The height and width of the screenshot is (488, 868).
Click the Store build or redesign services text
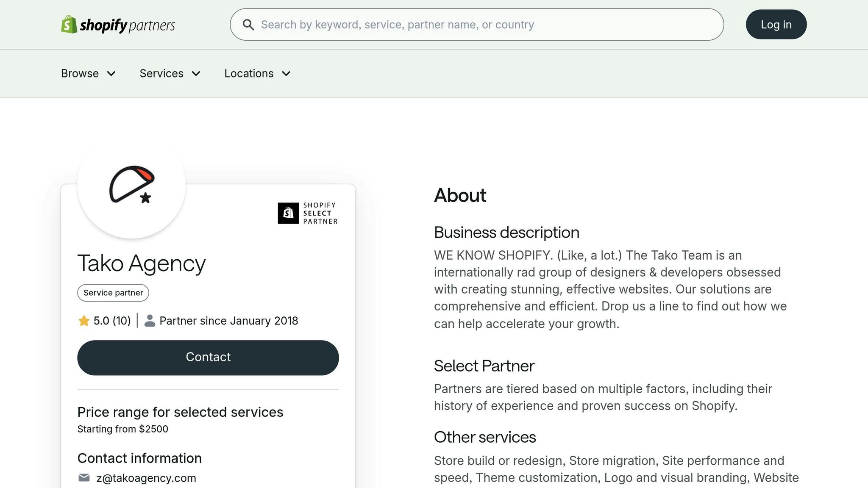click(616, 469)
